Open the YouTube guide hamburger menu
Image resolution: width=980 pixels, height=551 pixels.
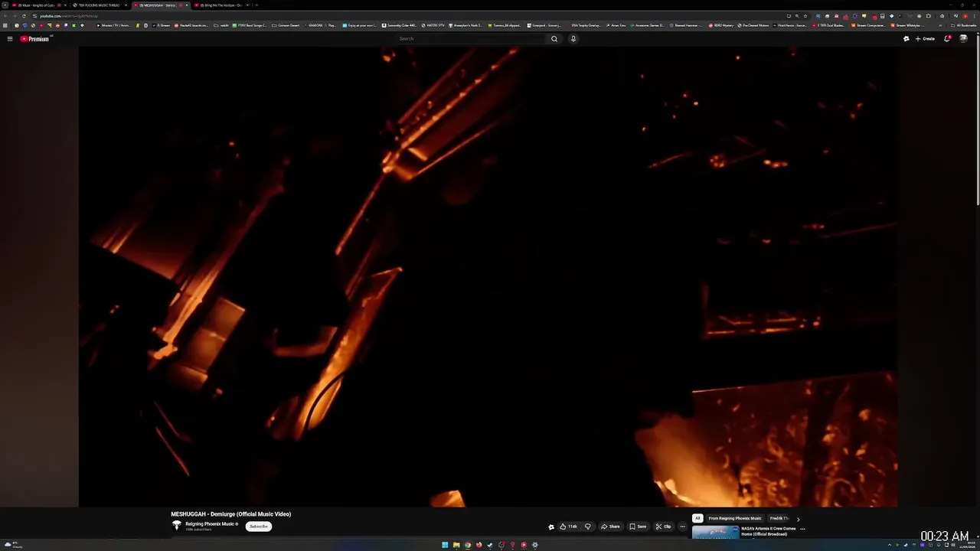click(10, 38)
